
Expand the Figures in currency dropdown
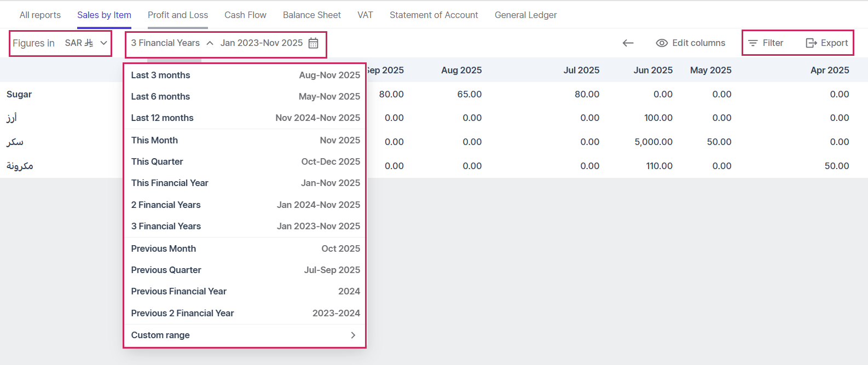103,43
